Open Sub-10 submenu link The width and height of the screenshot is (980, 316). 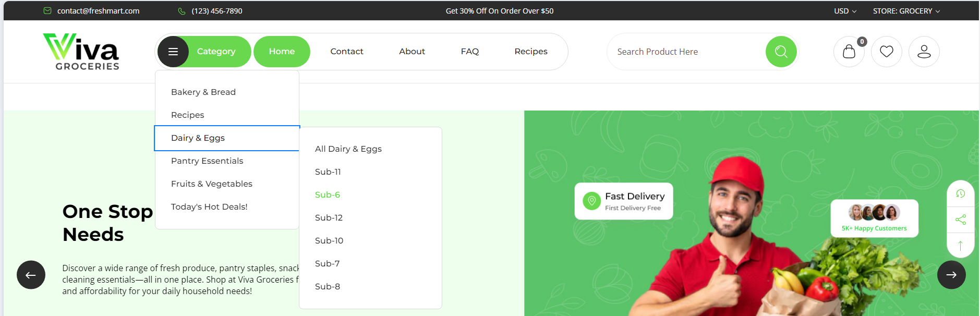point(329,240)
